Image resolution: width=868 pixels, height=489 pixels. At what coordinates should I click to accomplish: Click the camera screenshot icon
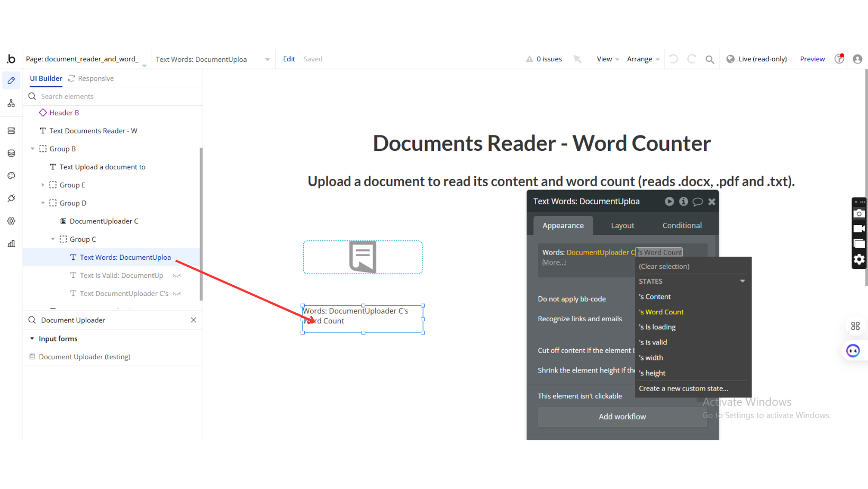click(859, 214)
